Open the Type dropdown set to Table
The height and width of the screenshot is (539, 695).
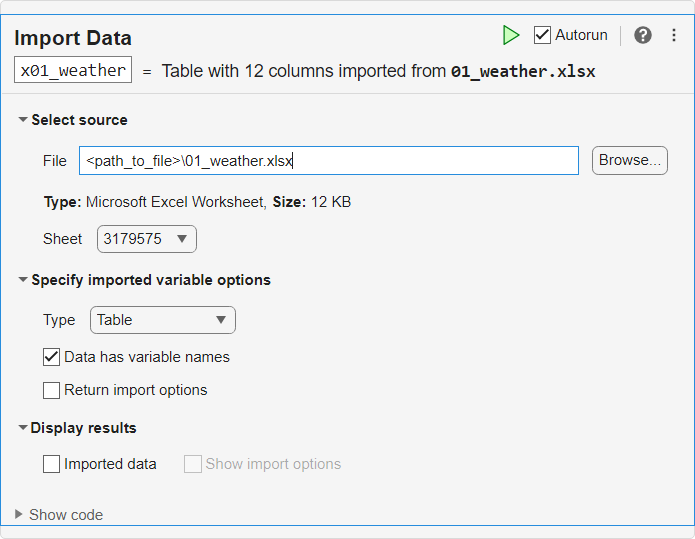[163, 320]
